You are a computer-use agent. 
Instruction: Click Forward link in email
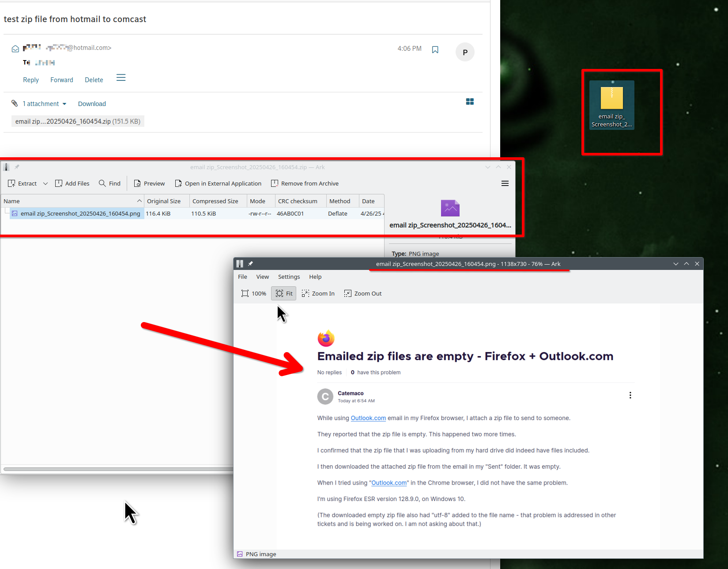pos(62,80)
